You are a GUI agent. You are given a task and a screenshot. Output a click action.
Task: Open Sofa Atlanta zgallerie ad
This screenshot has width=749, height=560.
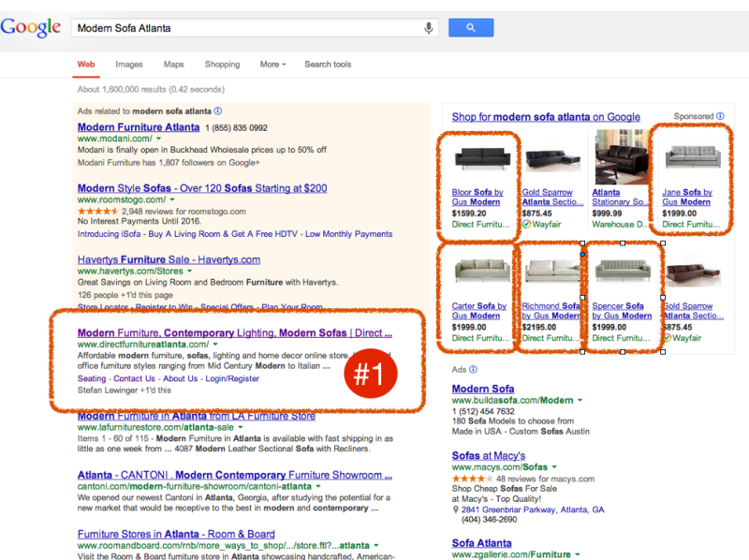click(481, 543)
